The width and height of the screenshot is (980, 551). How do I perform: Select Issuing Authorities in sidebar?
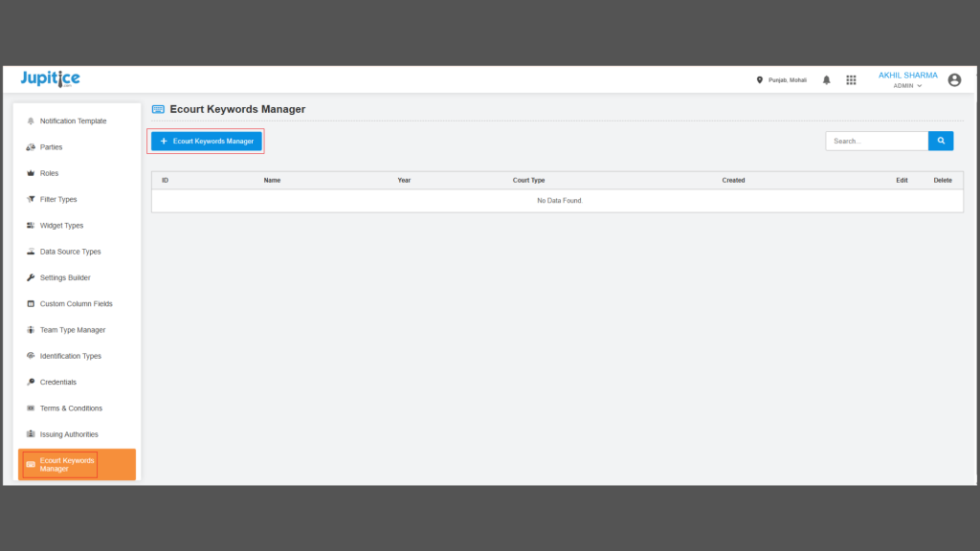pos(69,434)
